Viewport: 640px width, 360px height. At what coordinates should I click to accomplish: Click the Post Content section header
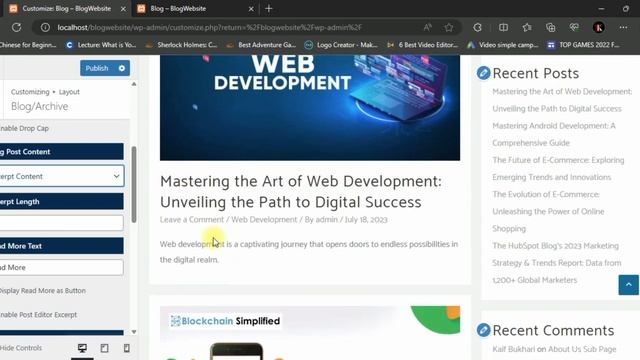[x=62, y=151]
